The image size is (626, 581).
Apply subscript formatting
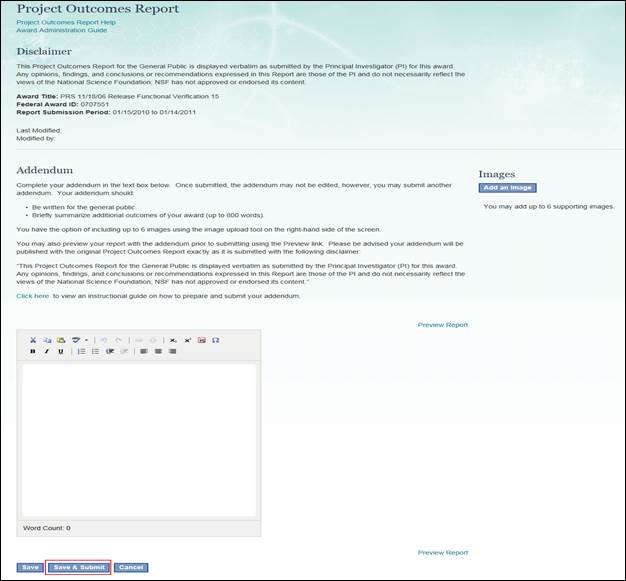[173, 340]
